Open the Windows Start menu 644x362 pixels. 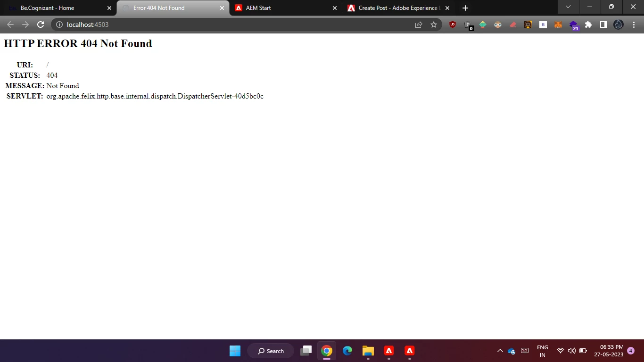pyautogui.click(x=235, y=351)
